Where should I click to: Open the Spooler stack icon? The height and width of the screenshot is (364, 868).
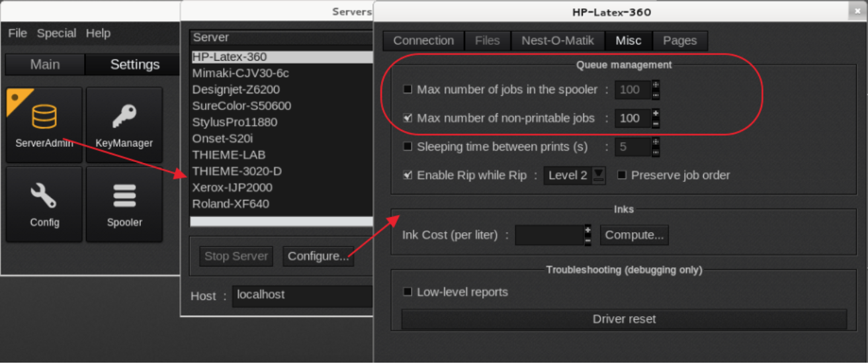(x=124, y=197)
